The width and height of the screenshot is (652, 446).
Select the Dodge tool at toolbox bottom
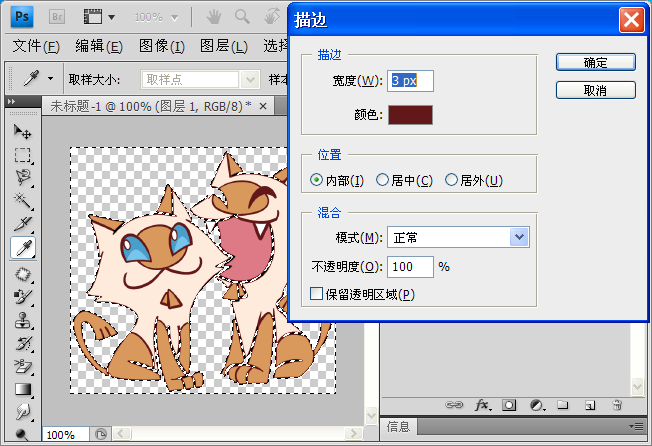click(22, 434)
